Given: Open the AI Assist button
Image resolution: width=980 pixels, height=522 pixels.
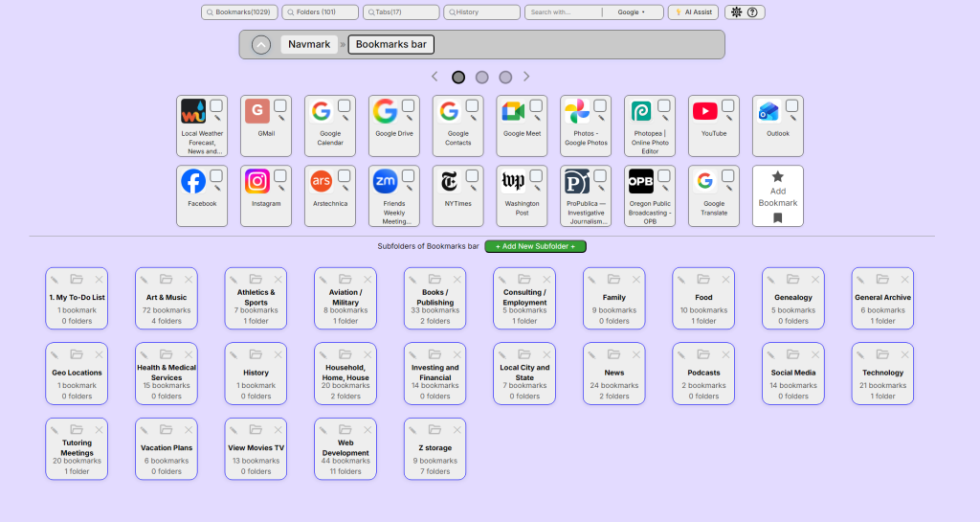Looking at the screenshot, I should tap(692, 12).
